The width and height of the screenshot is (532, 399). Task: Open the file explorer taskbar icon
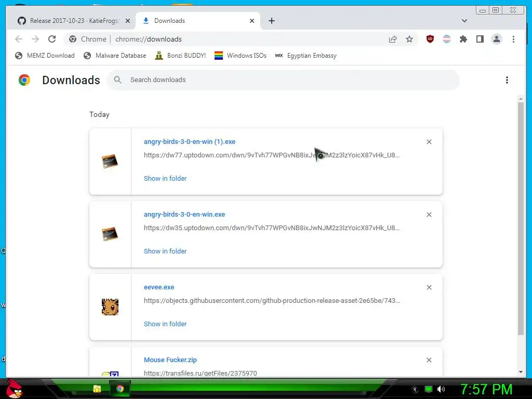coord(97,389)
